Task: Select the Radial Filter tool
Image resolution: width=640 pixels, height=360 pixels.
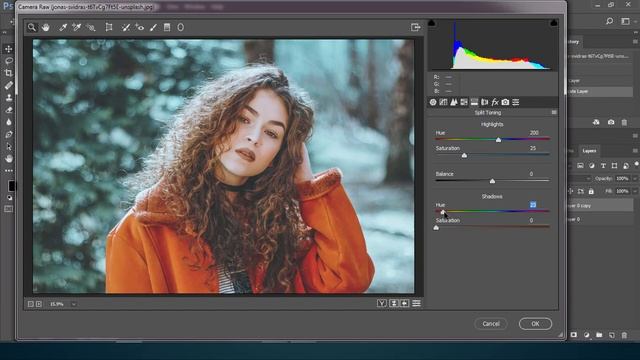Action: tap(180, 27)
